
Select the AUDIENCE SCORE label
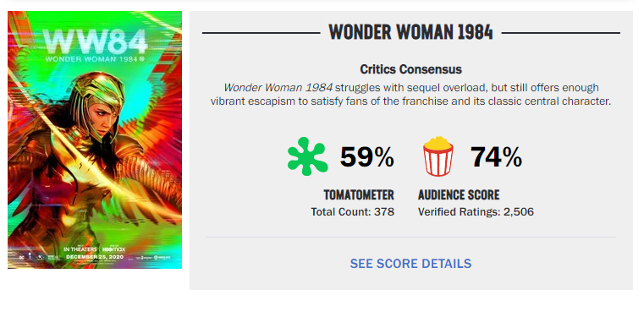[x=459, y=194]
